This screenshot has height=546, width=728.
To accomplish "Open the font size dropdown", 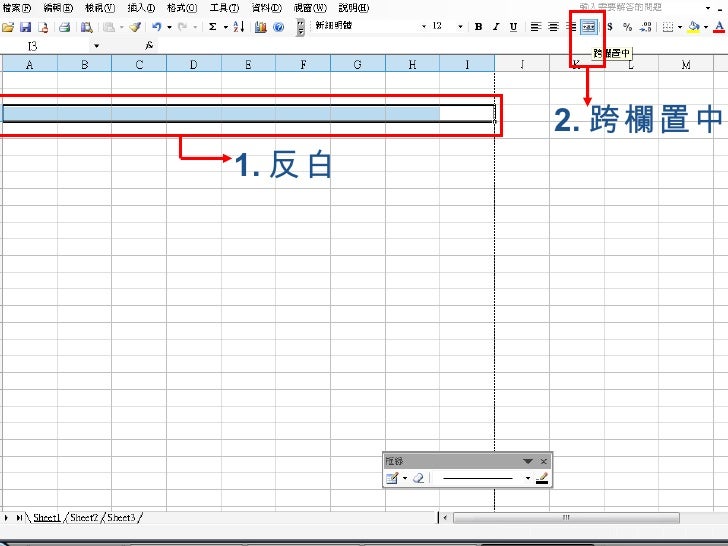I will [x=460, y=27].
